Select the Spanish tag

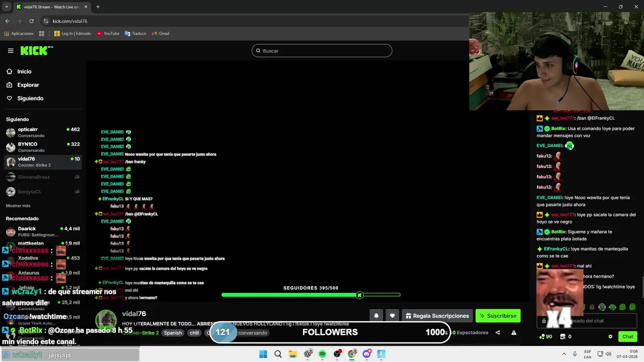pos(173,333)
